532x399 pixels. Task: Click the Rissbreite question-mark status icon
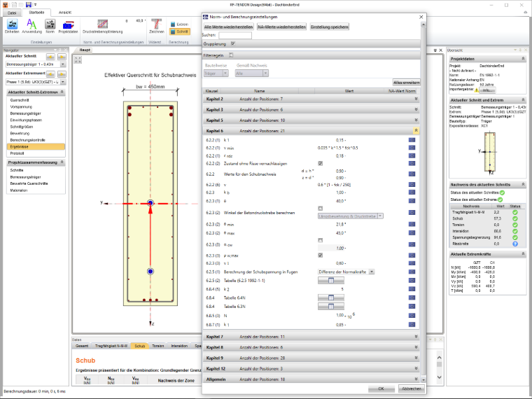click(x=515, y=244)
